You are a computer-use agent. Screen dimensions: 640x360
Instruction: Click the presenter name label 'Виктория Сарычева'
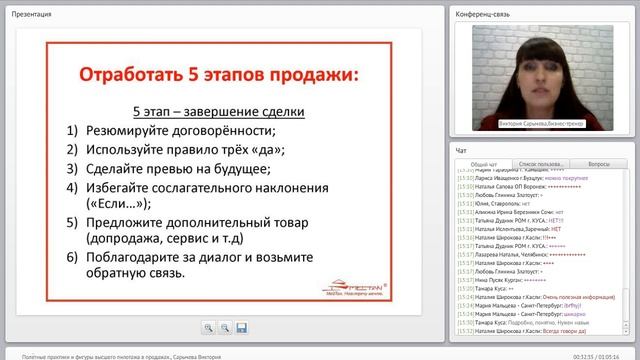(542, 123)
